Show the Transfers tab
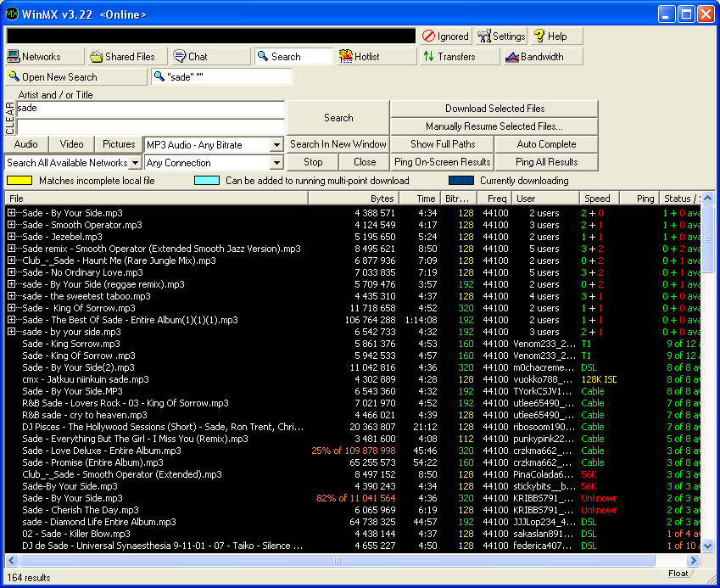Screen dimensions: 720x588 [x=459, y=57]
